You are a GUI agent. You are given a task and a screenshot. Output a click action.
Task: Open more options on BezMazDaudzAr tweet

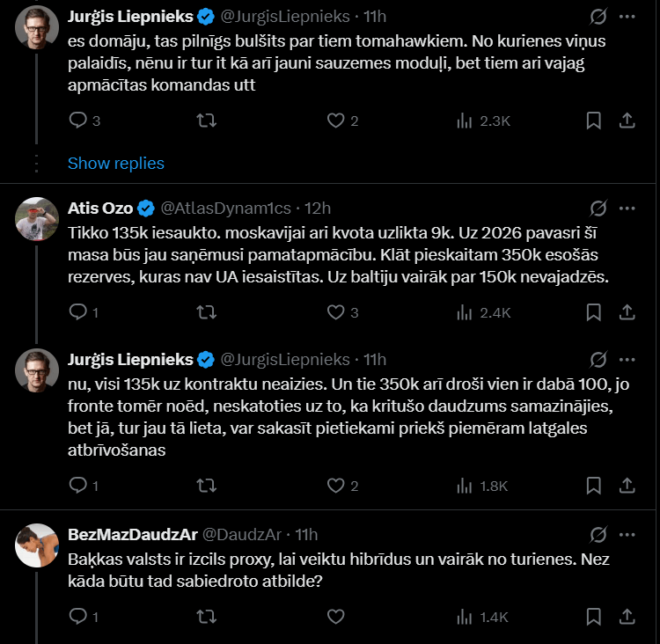click(x=627, y=534)
